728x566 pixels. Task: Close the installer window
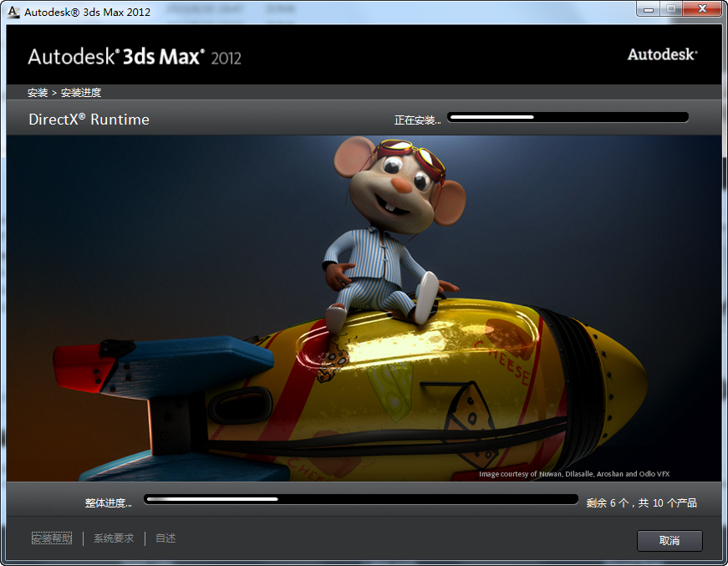click(x=700, y=9)
